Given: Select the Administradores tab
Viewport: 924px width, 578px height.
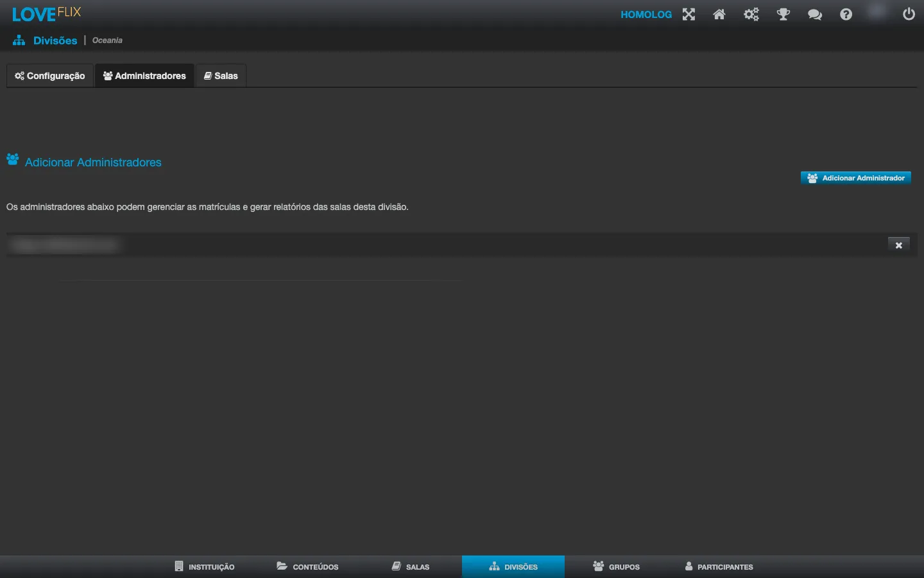Looking at the screenshot, I should click(x=144, y=76).
